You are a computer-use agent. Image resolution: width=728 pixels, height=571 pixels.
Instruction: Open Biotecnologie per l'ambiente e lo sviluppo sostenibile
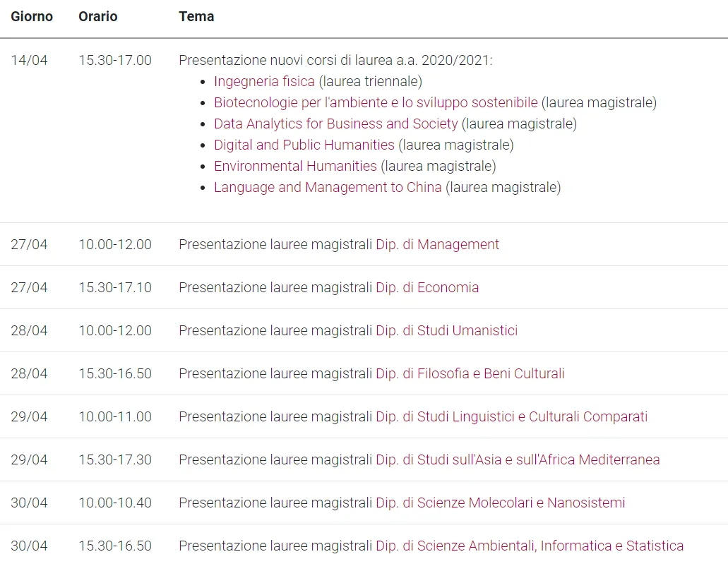[x=376, y=102]
